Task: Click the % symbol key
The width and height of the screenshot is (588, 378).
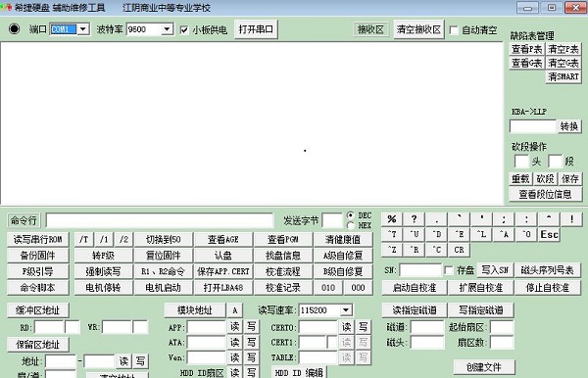Action: pyautogui.click(x=391, y=219)
